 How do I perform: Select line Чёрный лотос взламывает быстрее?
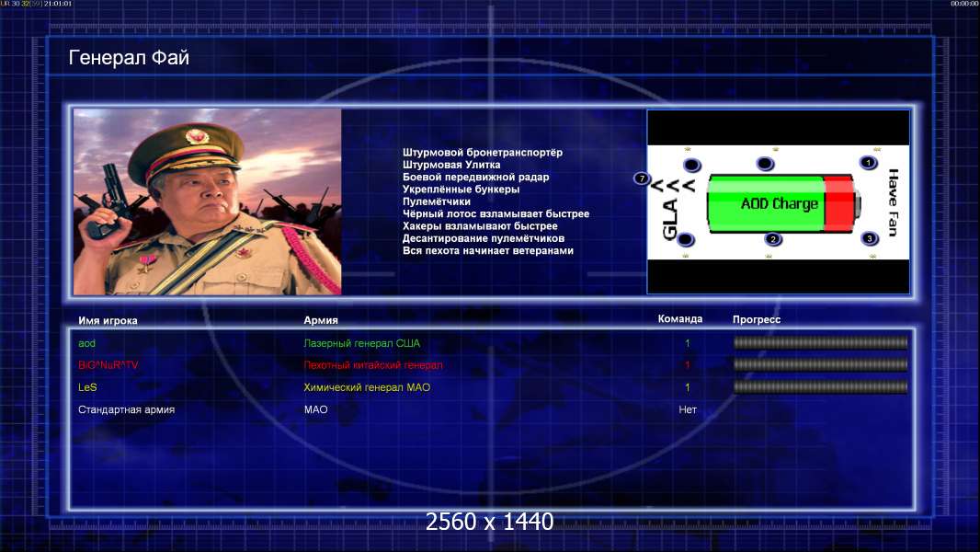point(496,213)
